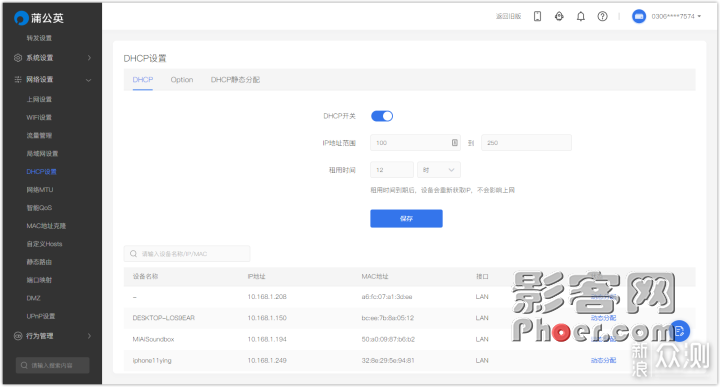The height and width of the screenshot is (387, 720).
Task: Open the lease time unit dropdown 时
Action: (x=439, y=170)
